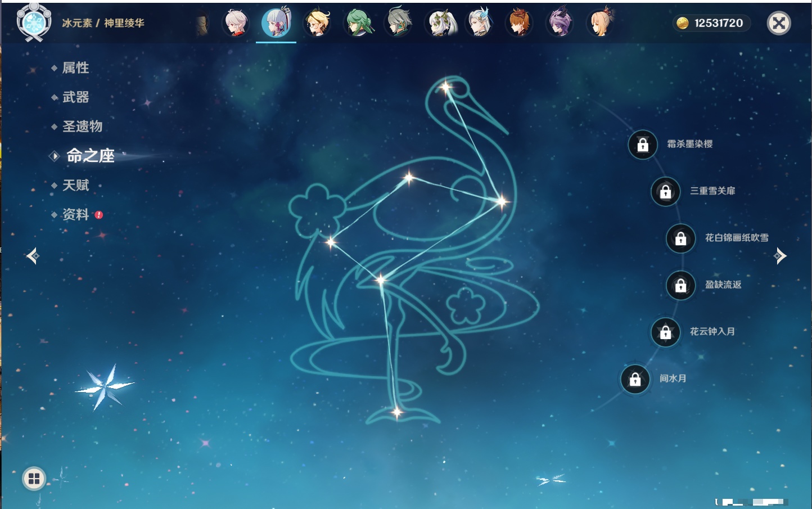Open the grid menu button
Image resolution: width=812 pixels, height=509 pixels.
34,479
